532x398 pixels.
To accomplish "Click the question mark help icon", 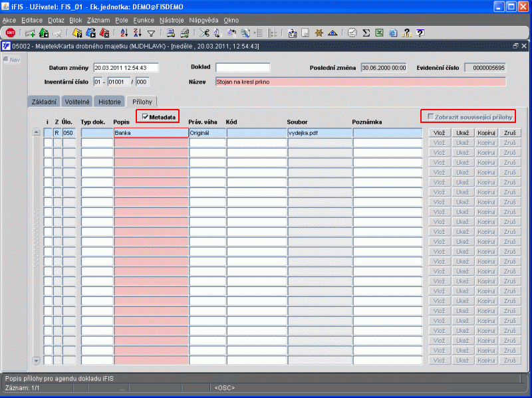I will point(420,33).
